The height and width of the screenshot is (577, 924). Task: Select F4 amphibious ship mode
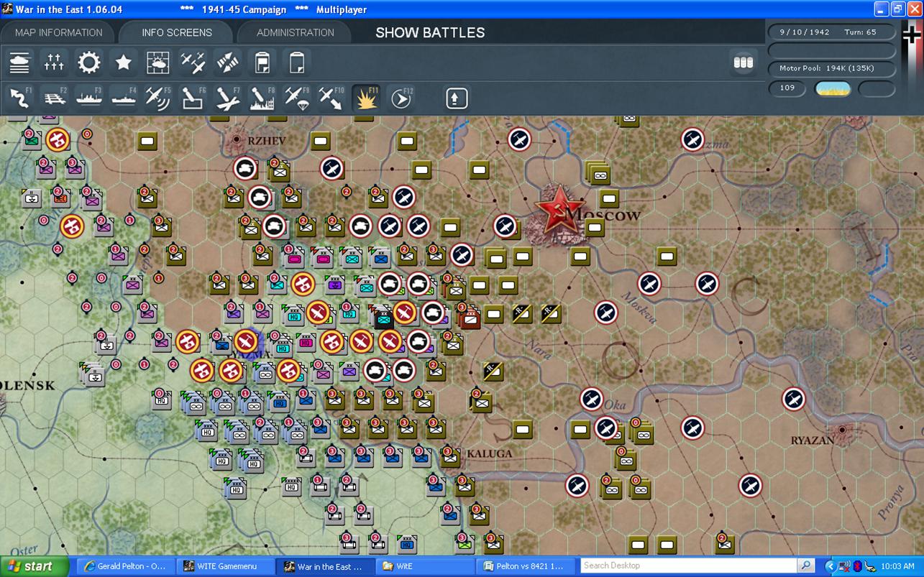[x=123, y=97]
